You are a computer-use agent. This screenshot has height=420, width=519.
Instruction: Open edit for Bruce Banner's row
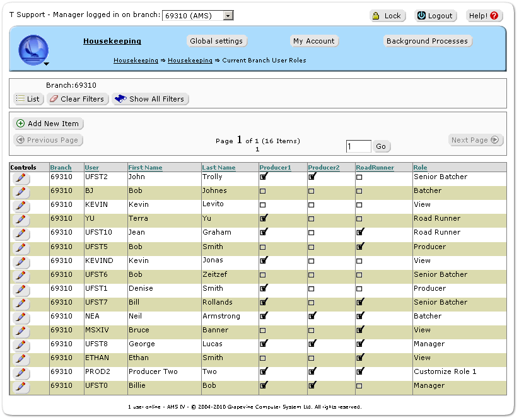click(x=21, y=331)
